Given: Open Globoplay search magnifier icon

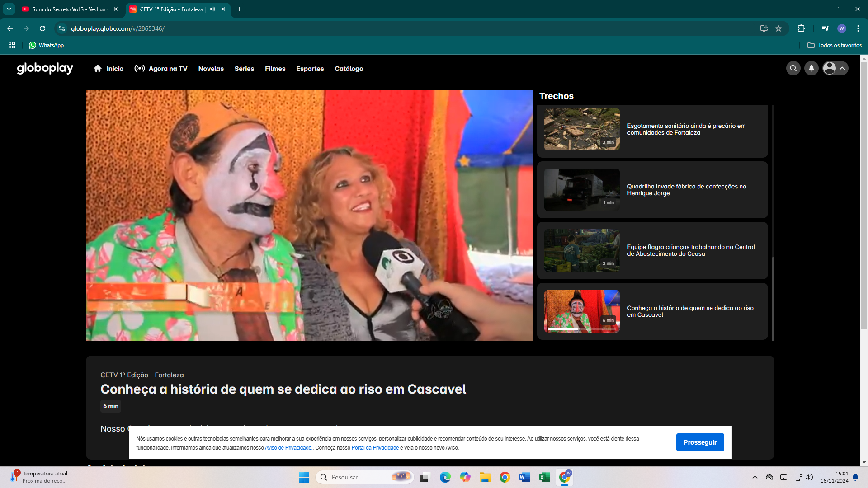Looking at the screenshot, I should (793, 68).
